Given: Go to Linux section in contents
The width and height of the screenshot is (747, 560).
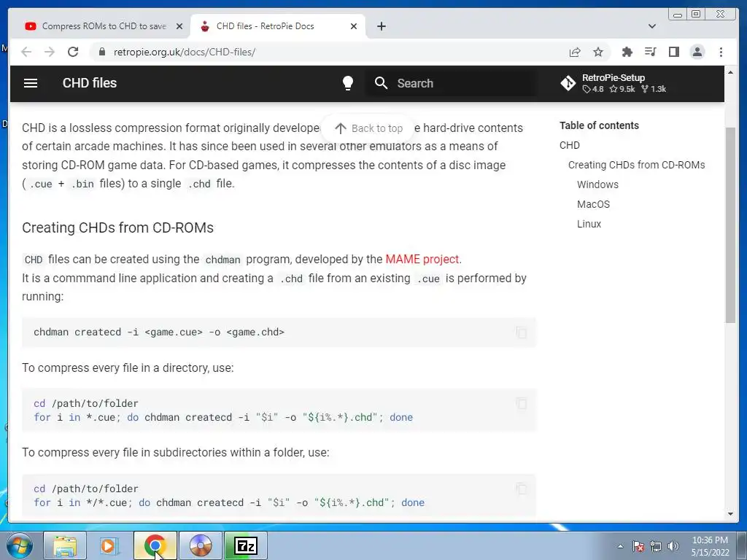Looking at the screenshot, I should click(x=589, y=224).
